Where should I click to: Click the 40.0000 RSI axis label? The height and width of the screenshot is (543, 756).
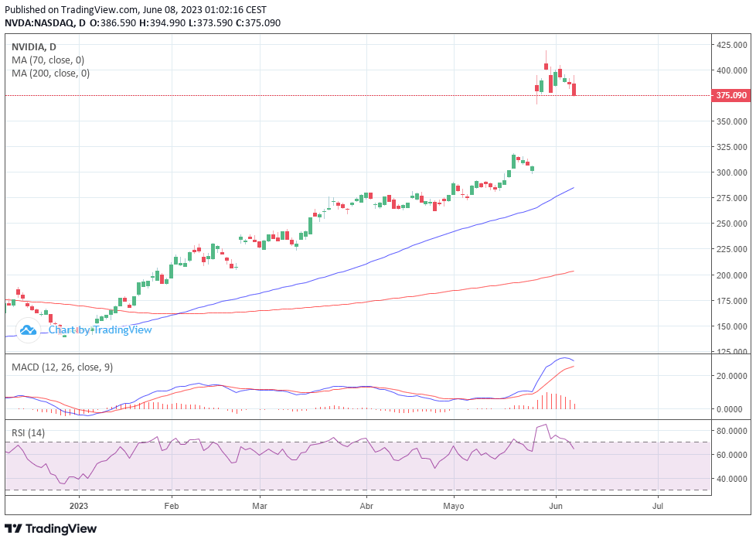coord(731,479)
